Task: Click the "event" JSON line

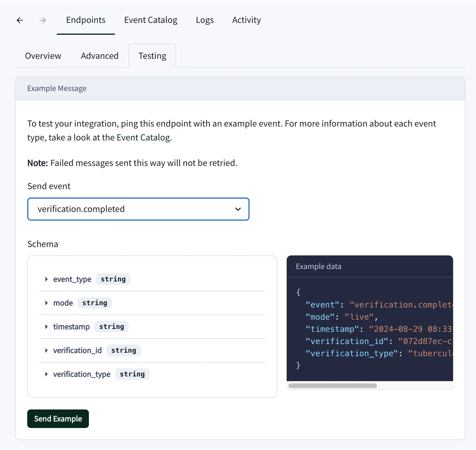Action: coord(379,305)
